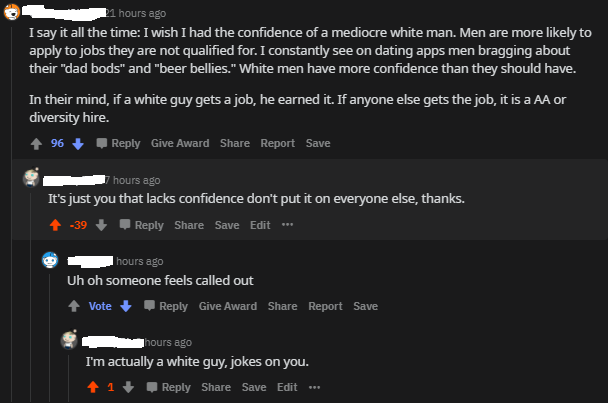This screenshot has width=609, height=404.
Task: Click the blue avatar of 'Uh oh' commenter
Action: point(51,260)
